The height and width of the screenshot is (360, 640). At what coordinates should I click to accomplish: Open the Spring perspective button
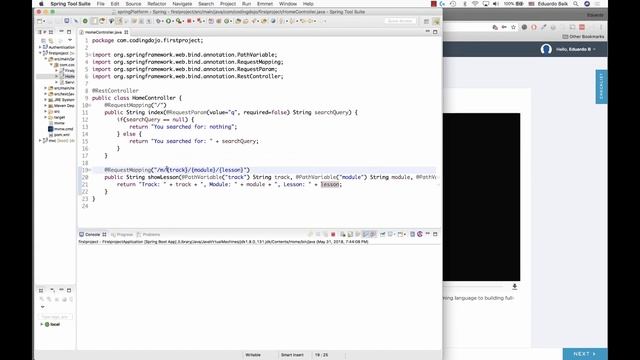[436, 21]
